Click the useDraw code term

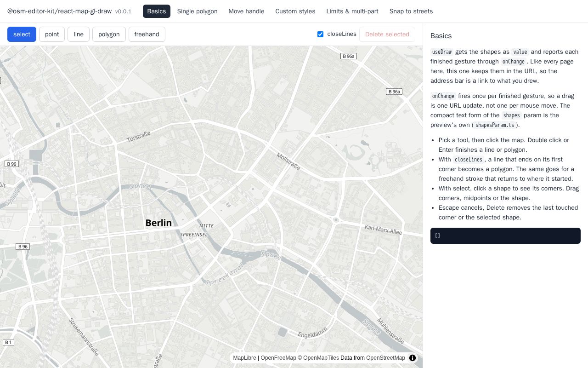point(442,52)
